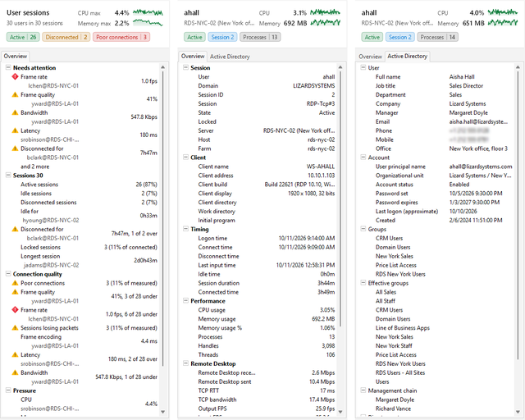Click the 'and 2 more' link under Needs attention
The image size is (525, 420).
pyautogui.click(x=34, y=167)
